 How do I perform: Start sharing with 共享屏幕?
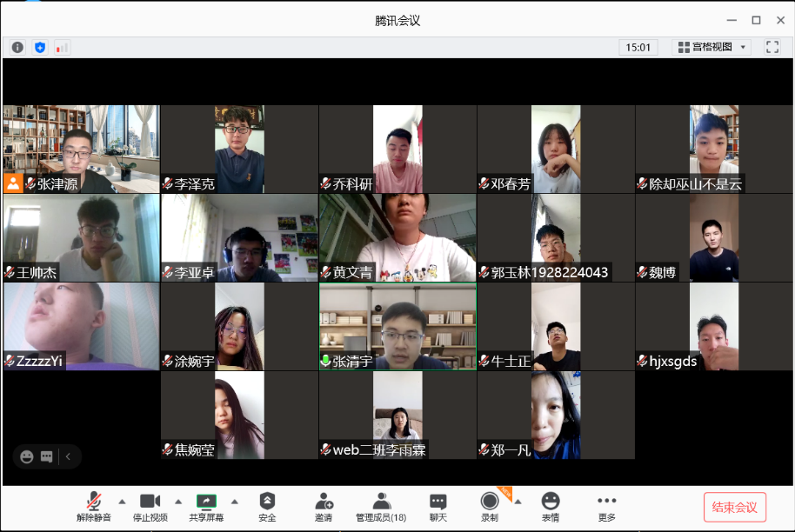[206, 507]
